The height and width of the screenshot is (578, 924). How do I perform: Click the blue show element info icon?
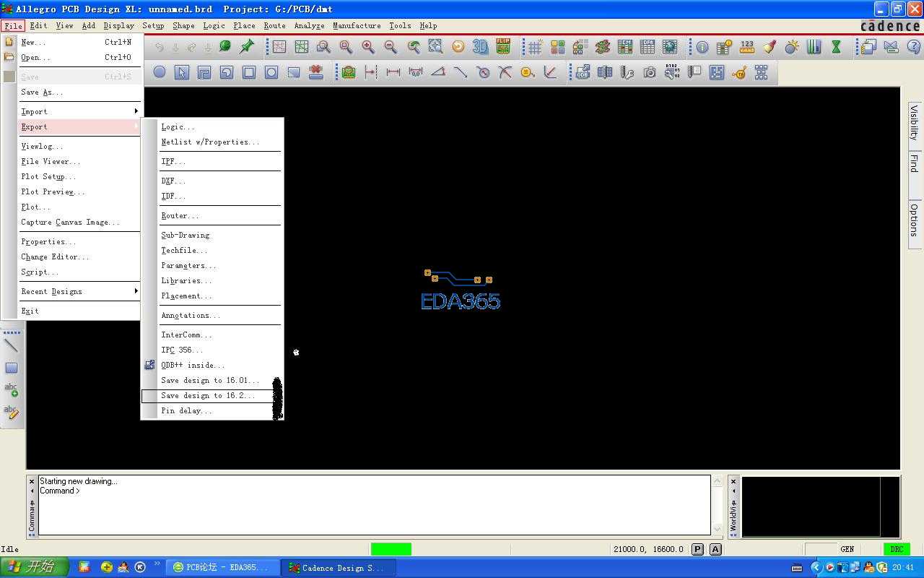(x=702, y=47)
